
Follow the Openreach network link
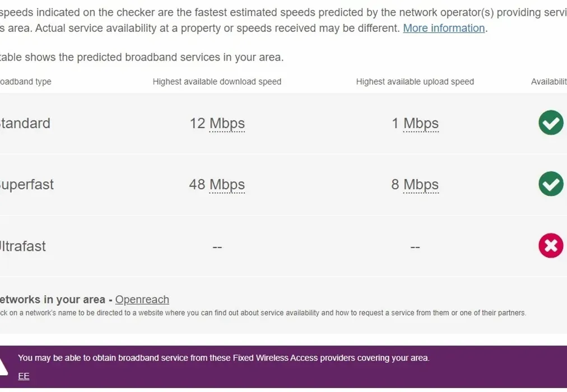142,300
